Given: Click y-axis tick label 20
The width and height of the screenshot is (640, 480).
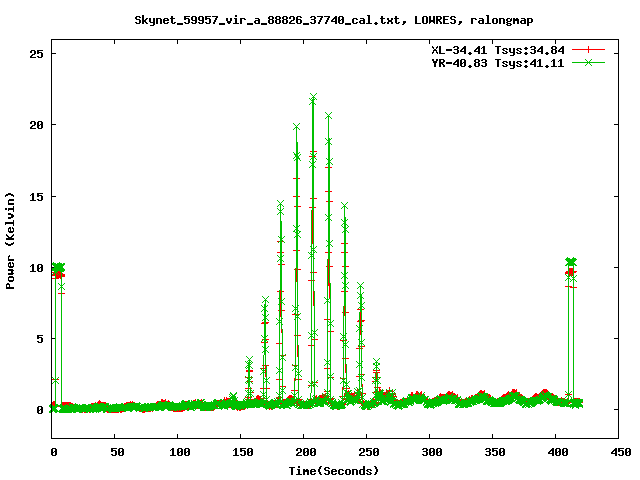Looking at the screenshot, I should pyautogui.click(x=36, y=125).
